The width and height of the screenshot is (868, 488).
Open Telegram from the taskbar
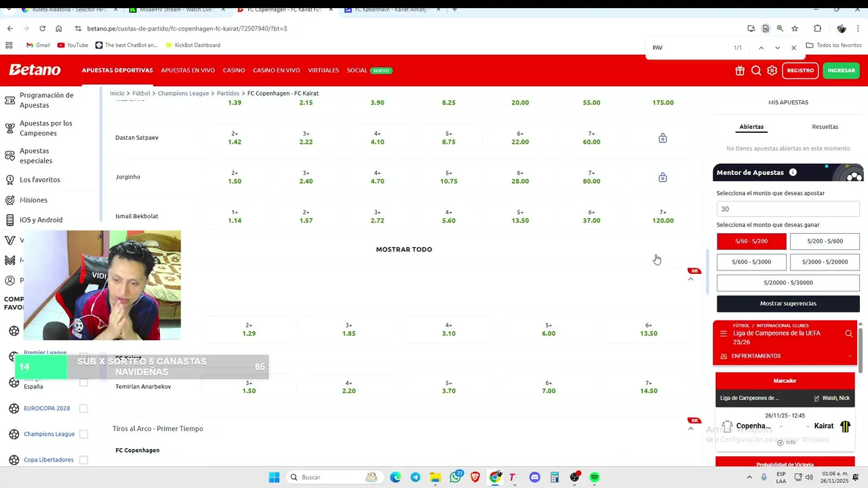point(415,477)
